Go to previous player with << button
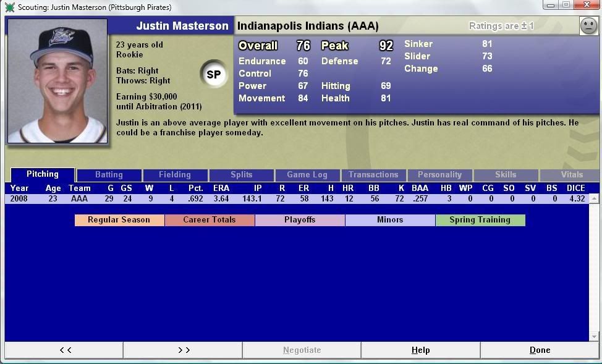 click(x=64, y=350)
